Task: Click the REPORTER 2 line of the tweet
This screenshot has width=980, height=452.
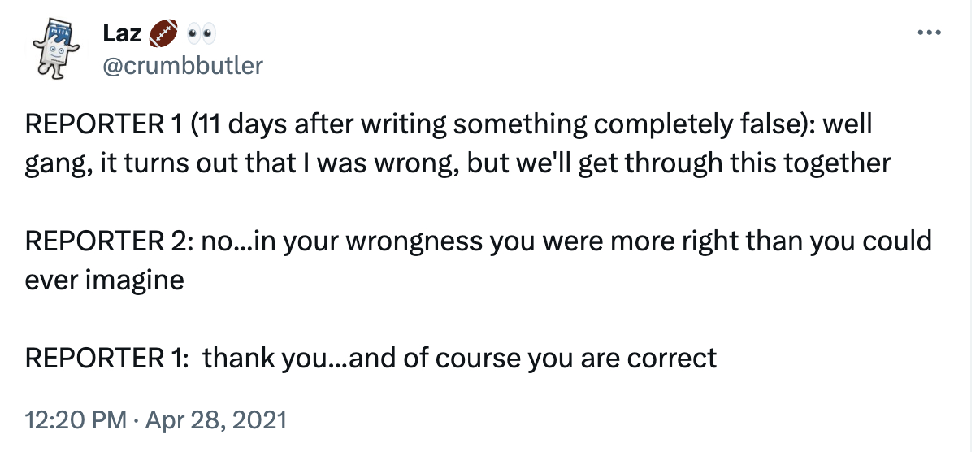Action: [x=478, y=241]
